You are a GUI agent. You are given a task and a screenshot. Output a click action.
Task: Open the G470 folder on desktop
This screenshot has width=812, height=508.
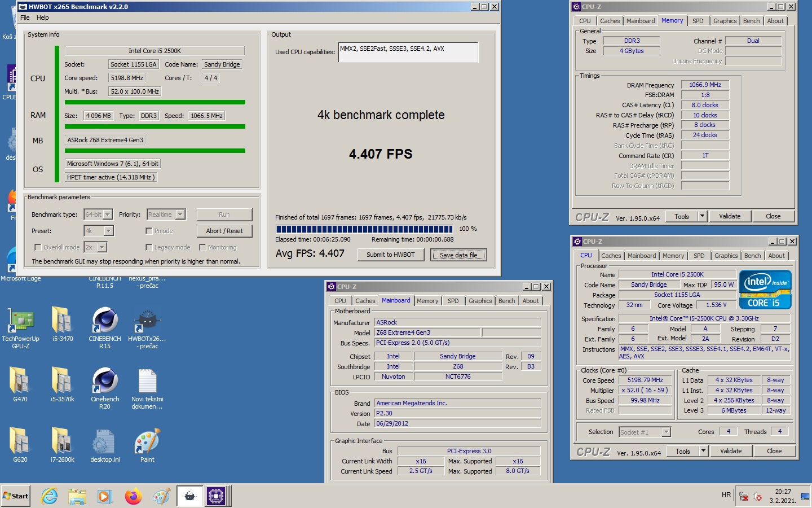click(x=20, y=385)
